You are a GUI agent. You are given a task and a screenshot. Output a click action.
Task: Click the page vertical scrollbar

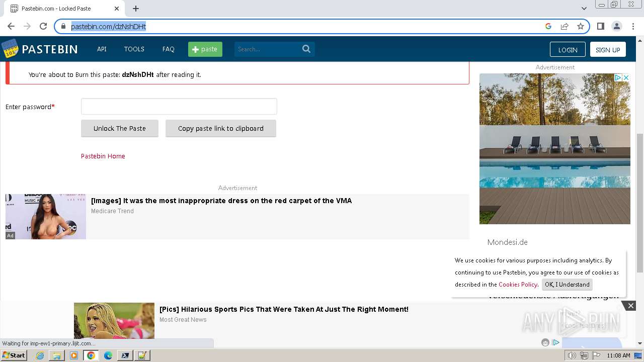pyautogui.click(x=640, y=203)
